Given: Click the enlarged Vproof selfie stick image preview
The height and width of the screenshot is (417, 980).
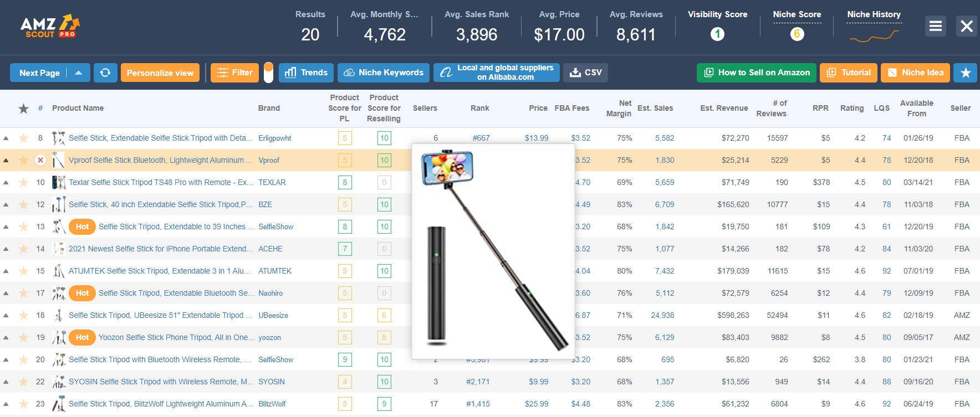Looking at the screenshot, I should 493,251.
